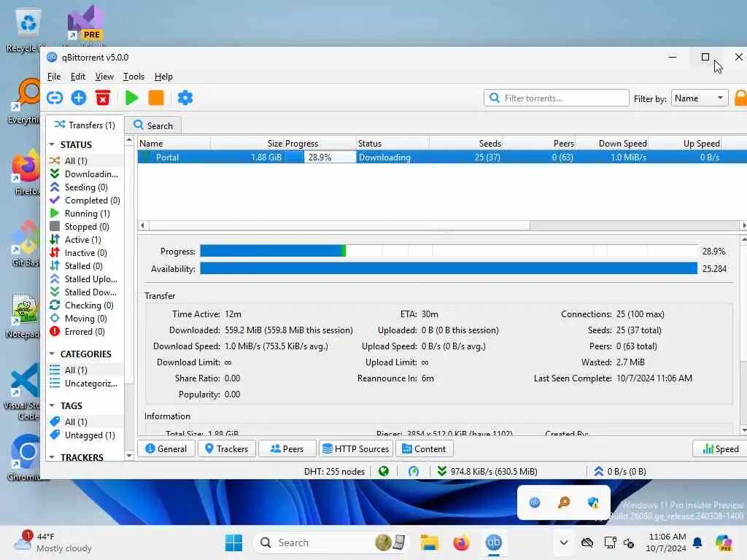The height and width of the screenshot is (560, 747).
Task: Filter by Stalled (0) status
Action: click(x=85, y=265)
